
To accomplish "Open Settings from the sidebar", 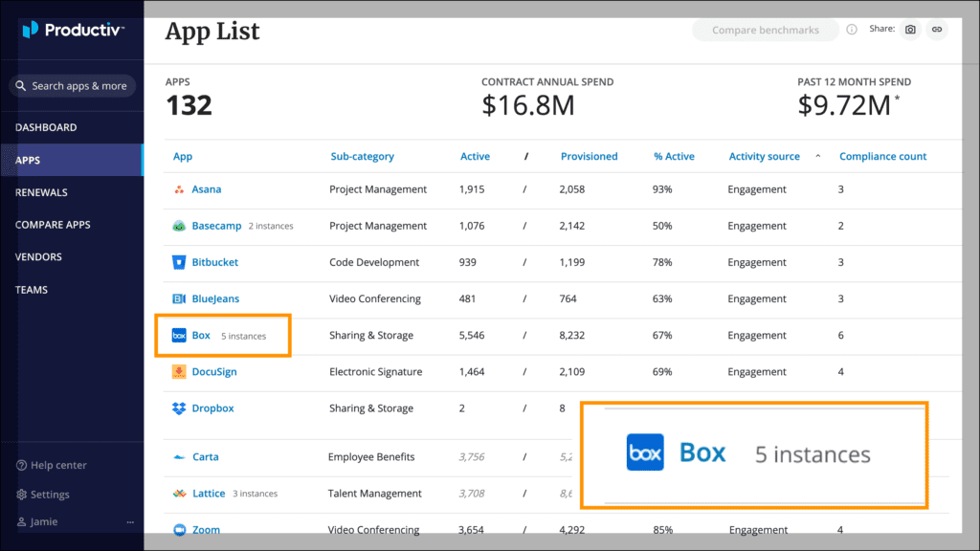I will (50, 495).
